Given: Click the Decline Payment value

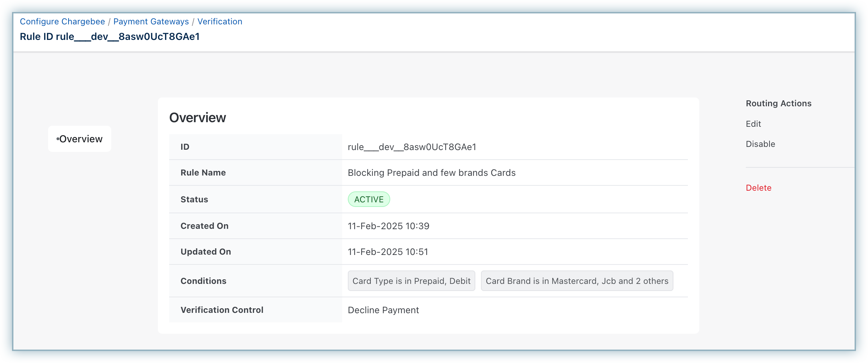Looking at the screenshot, I should tap(383, 310).
